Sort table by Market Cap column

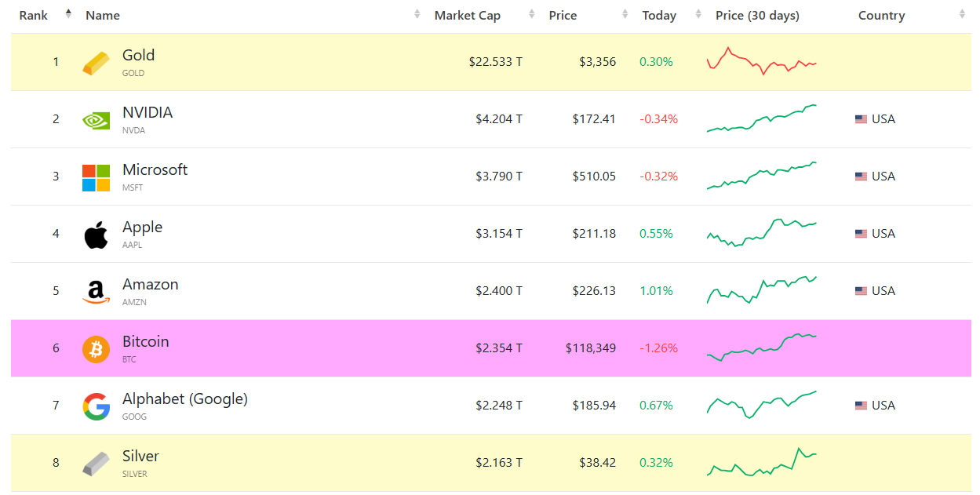[x=468, y=16]
